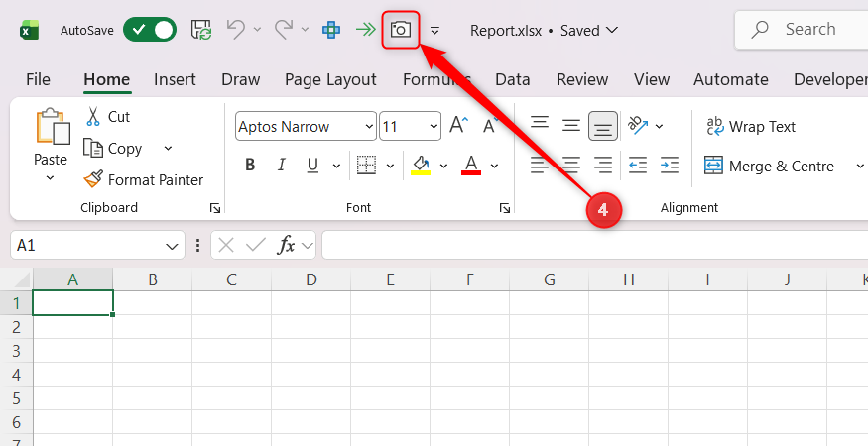This screenshot has height=446, width=868.
Task: Centre text horizontally
Action: [571, 165]
